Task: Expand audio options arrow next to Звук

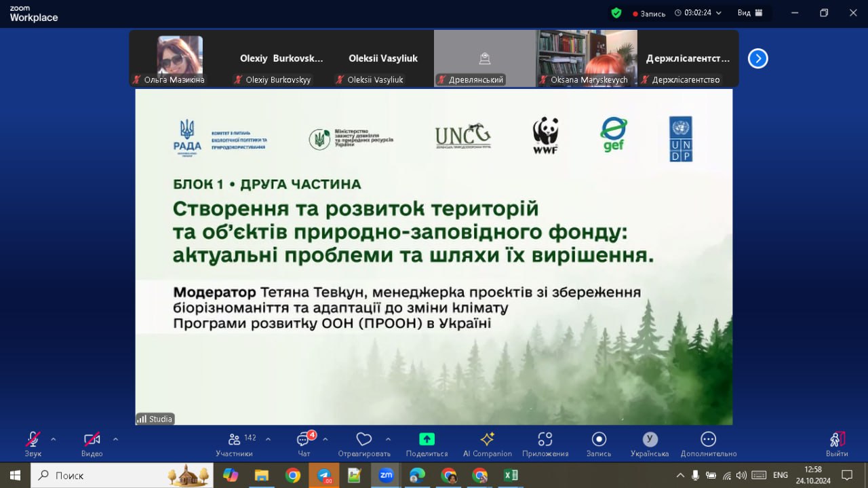Action: click(54, 439)
